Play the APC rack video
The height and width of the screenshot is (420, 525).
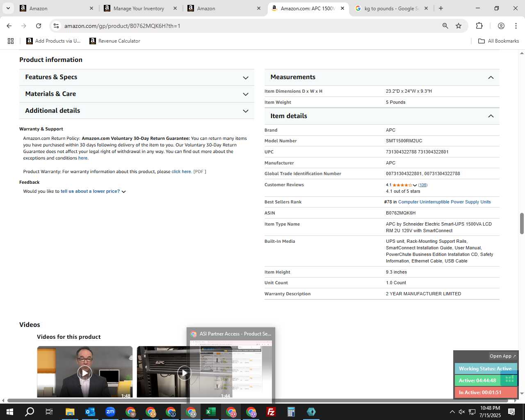(184, 372)
